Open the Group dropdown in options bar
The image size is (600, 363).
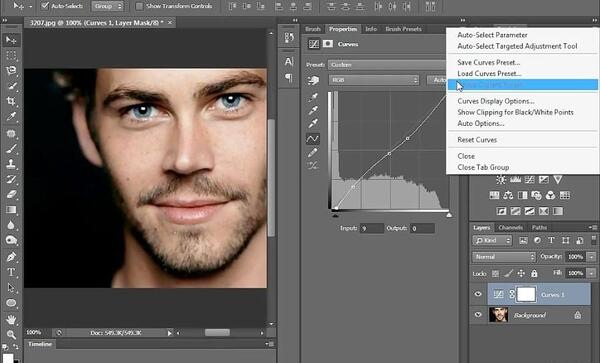108,6
